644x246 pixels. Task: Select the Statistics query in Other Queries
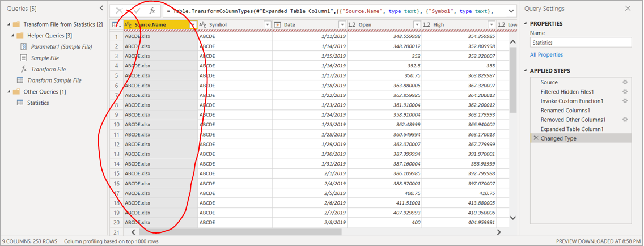(38, 103)
